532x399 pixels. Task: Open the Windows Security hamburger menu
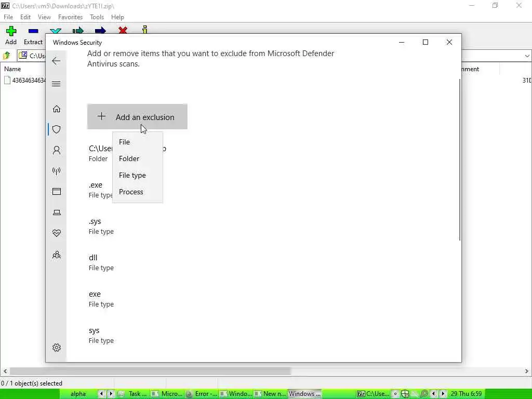coord(56,84)
